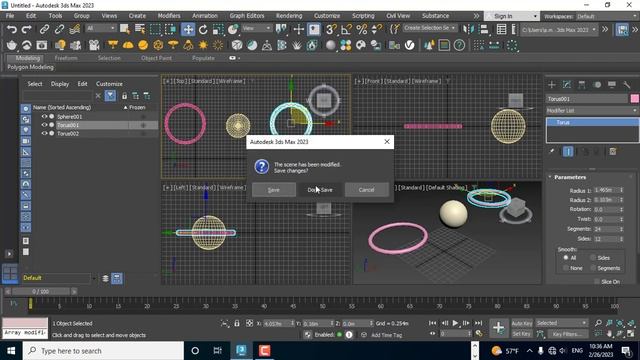Enable the Slice On checkbox
The width and height of the screenshot is (640, 360).
[597, 282]
